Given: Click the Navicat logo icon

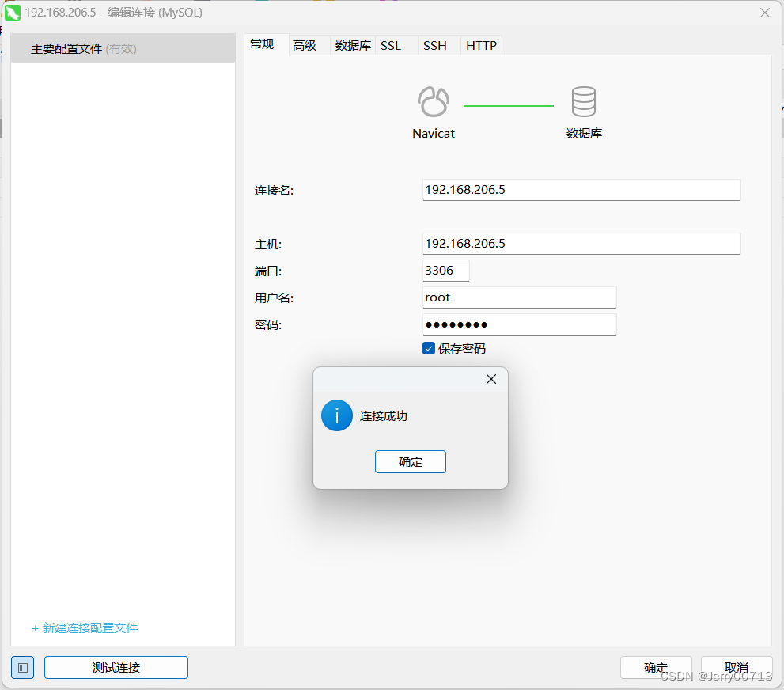Looking at the screenshot, I should tap(433, 101).
